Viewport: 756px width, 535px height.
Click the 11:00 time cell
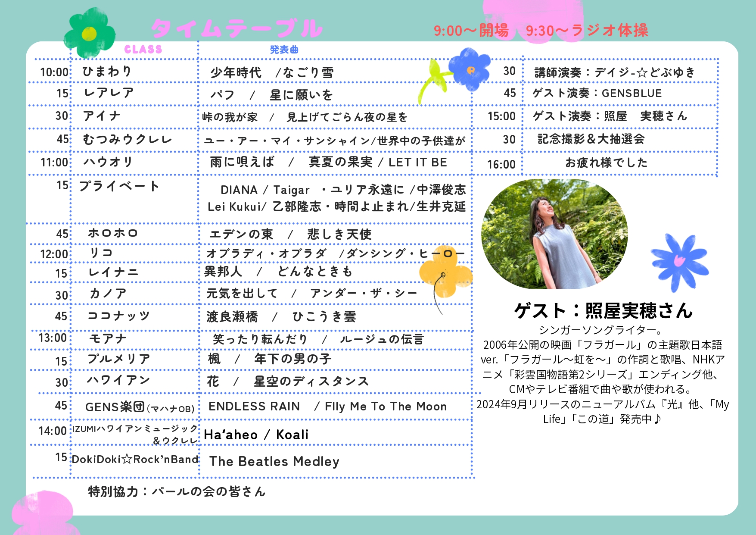pos(54,163)
